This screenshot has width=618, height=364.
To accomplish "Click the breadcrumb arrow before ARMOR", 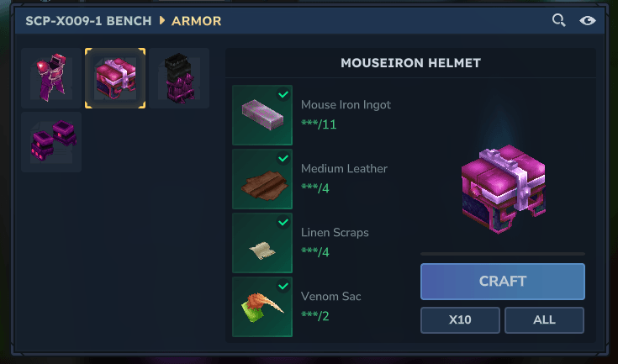I will [161, 20].
